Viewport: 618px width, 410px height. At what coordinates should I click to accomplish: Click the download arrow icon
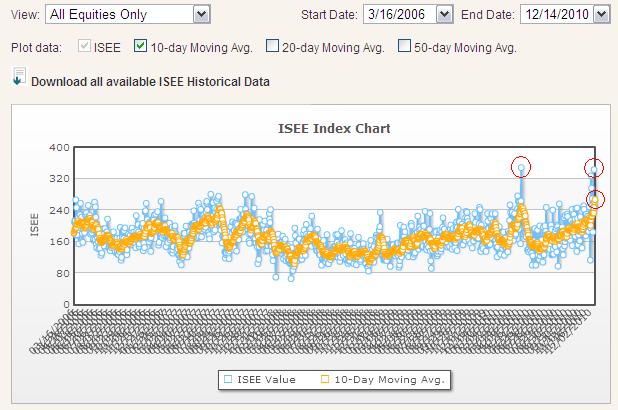(x=19, y=77)
